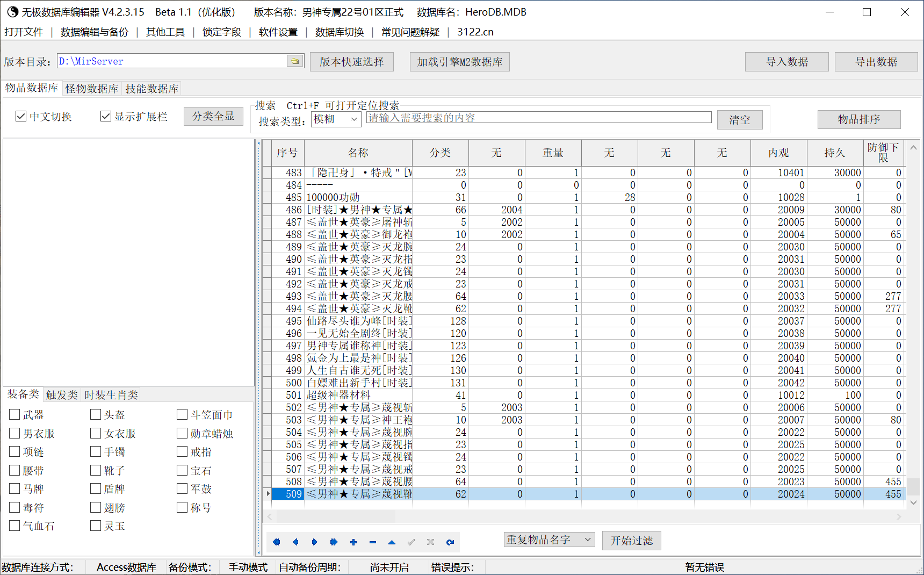Image resolution: width=924 pixels, height=575 pixels.
Task: Switch to the 触发类 tab
Action: [62, 395]
